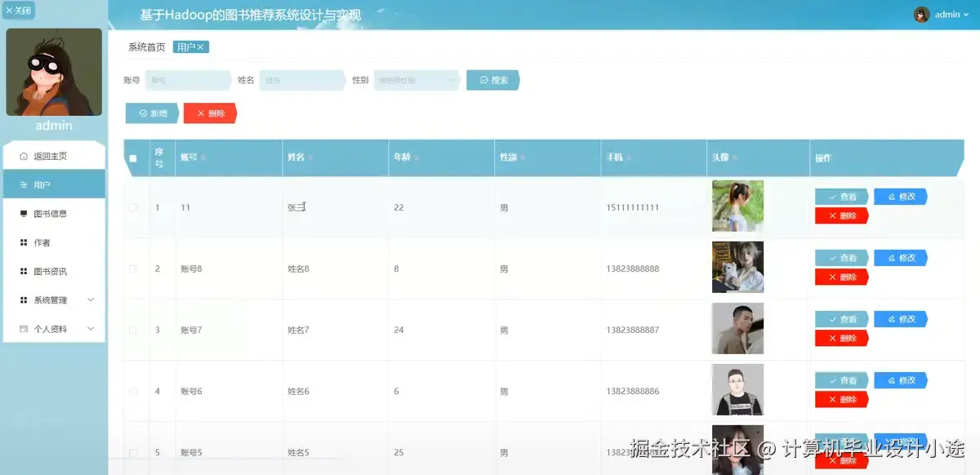Click the 搜索 search button
This screenshot has width=980, height=475.
coord(492,80)
